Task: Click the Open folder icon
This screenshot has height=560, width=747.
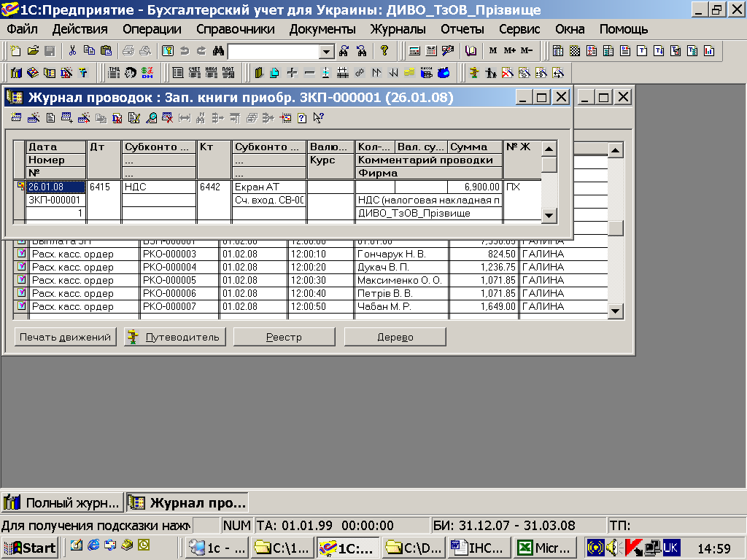Action: pos(33,50)
